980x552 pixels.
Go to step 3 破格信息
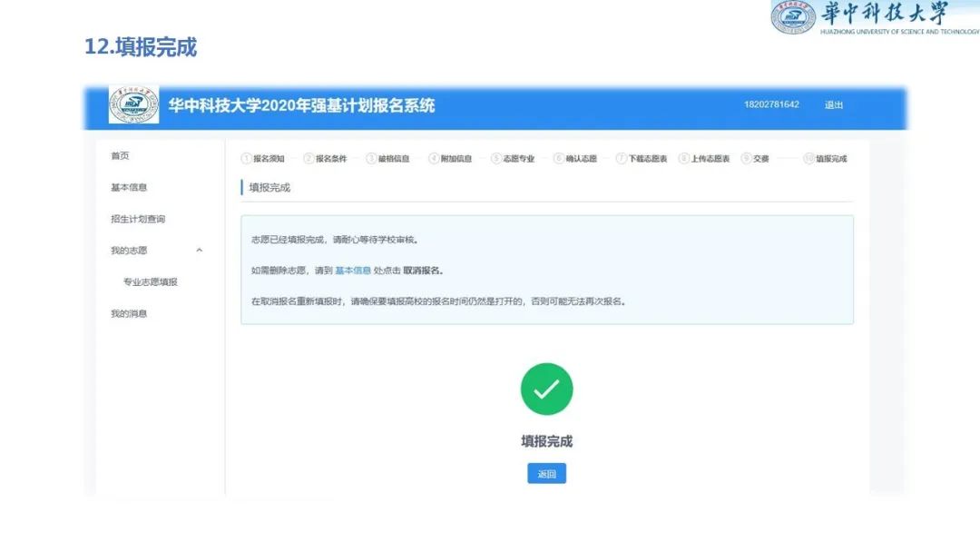(387, 159)
